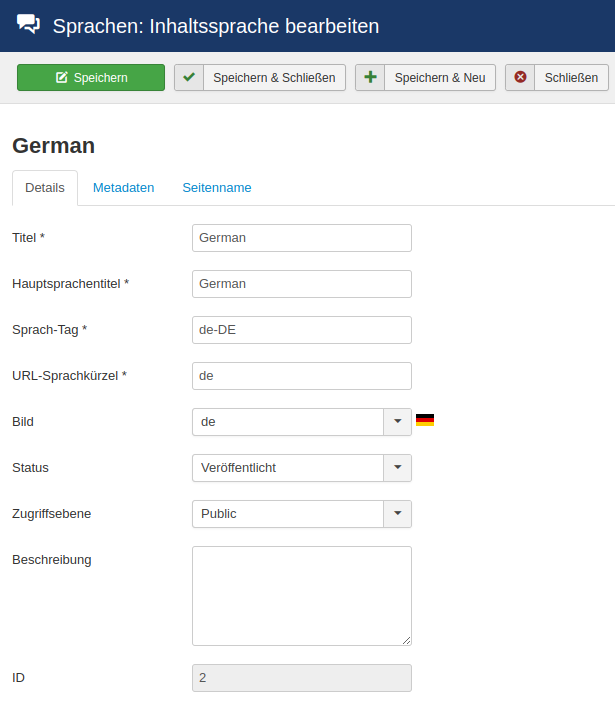
Task: Focus the Hauptsprachentitel text field
Action: point(301,284)
